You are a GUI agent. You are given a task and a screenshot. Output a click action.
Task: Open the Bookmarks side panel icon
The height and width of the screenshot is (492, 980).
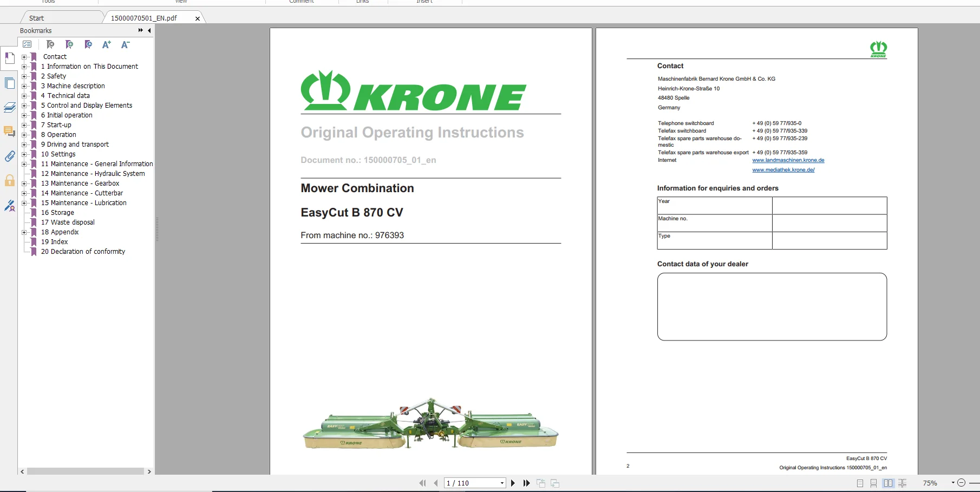[9, 58]
